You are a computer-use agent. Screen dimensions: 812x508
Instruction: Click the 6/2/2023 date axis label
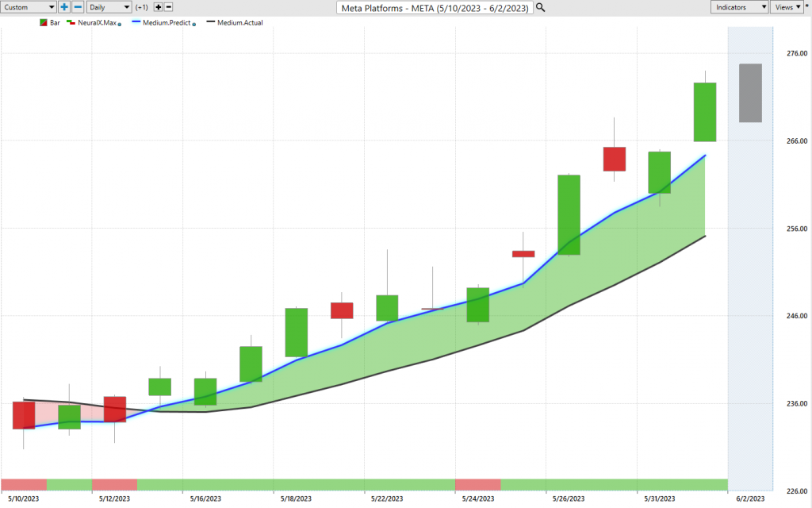(750, 498)
